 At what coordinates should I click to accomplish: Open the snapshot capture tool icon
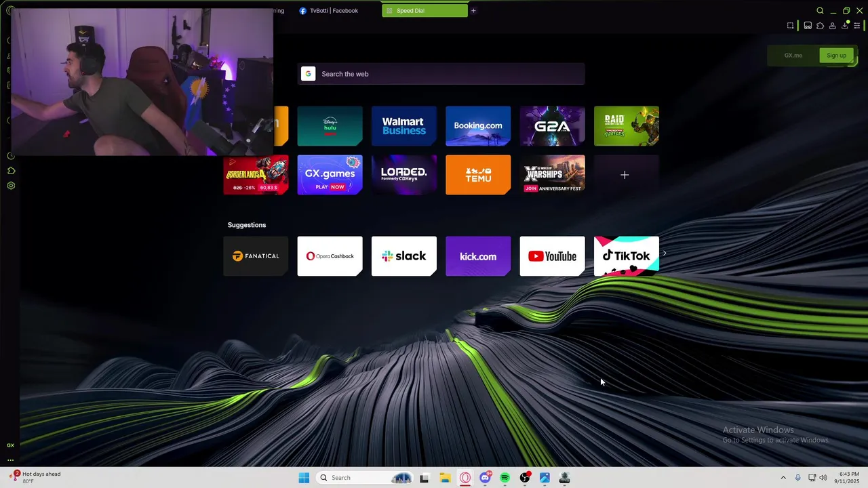pos(791,26)
